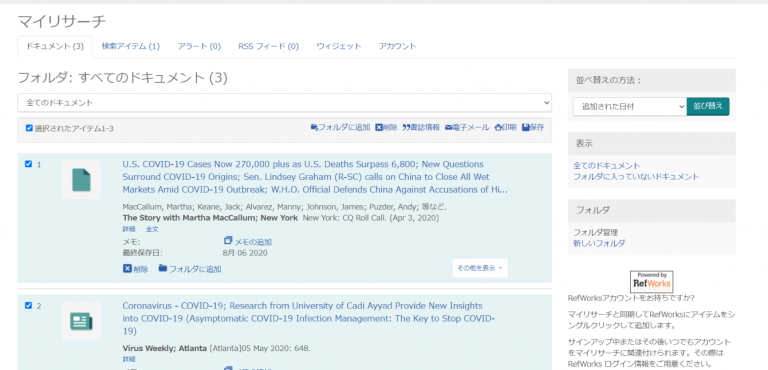
Task: Switch to the 検索アイテム (1) tab
Action: click(131, 47)
